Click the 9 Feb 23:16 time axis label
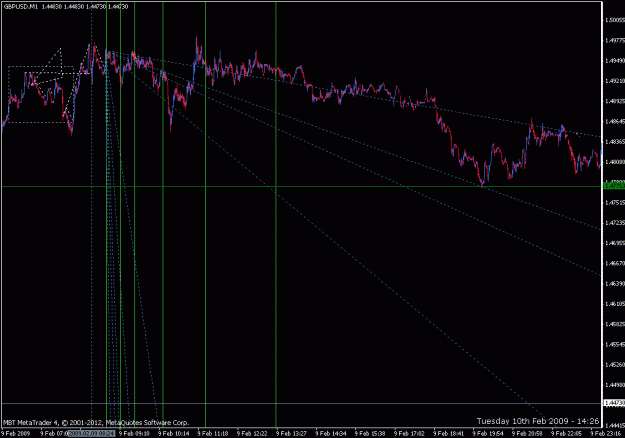 click(605, 433)
